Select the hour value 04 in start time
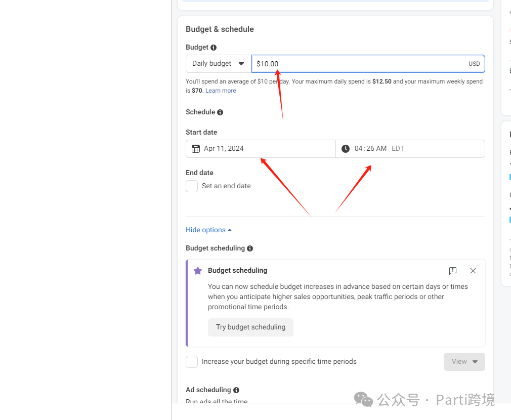This screenshot has height=420, width=511. 359,149
